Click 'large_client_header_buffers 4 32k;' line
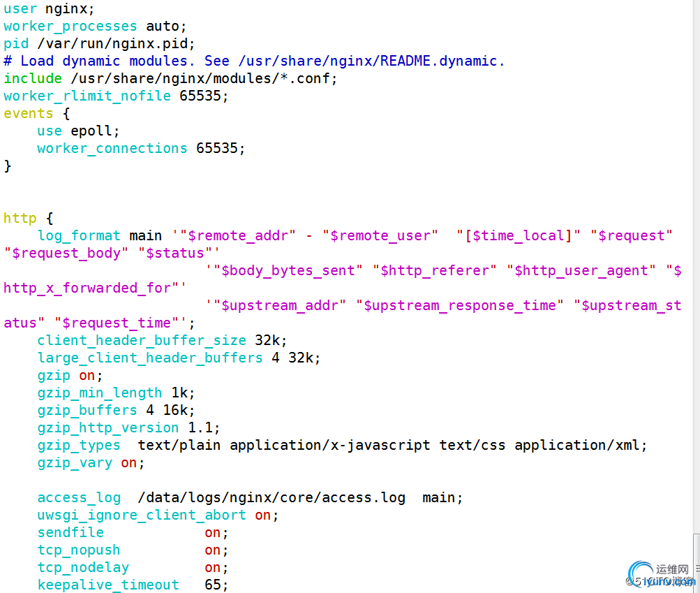This screenshot has width=700, height=593. [x=179, y=358]
